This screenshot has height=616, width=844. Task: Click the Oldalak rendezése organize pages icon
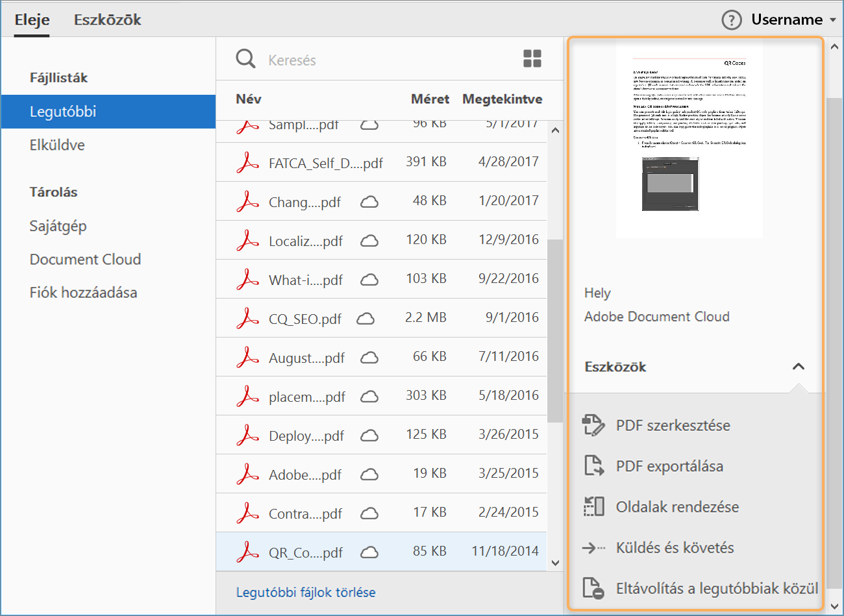(593, 507)
